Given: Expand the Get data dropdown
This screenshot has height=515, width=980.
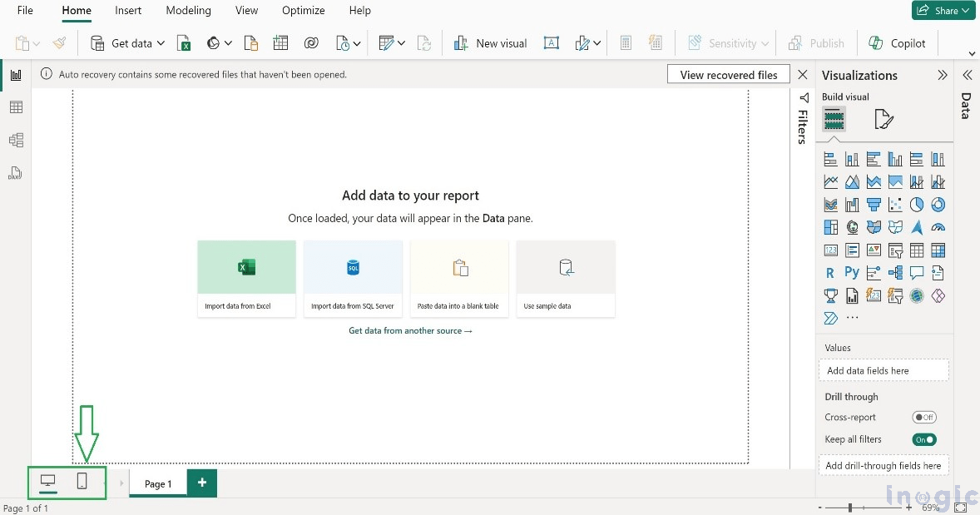Looking at the screenshot, I should tap(161, 42).
